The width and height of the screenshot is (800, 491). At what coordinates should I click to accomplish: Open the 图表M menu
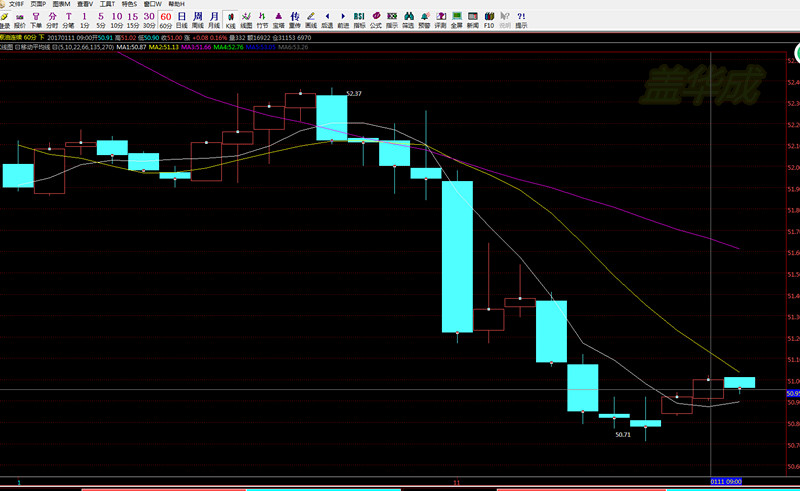[61, 4]
